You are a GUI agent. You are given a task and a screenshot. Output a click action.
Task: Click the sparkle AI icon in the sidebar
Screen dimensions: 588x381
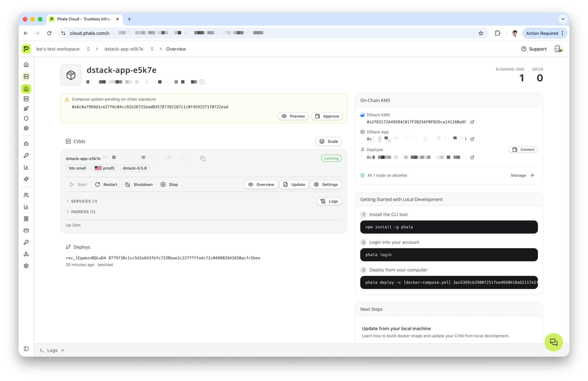click(26, 179)
